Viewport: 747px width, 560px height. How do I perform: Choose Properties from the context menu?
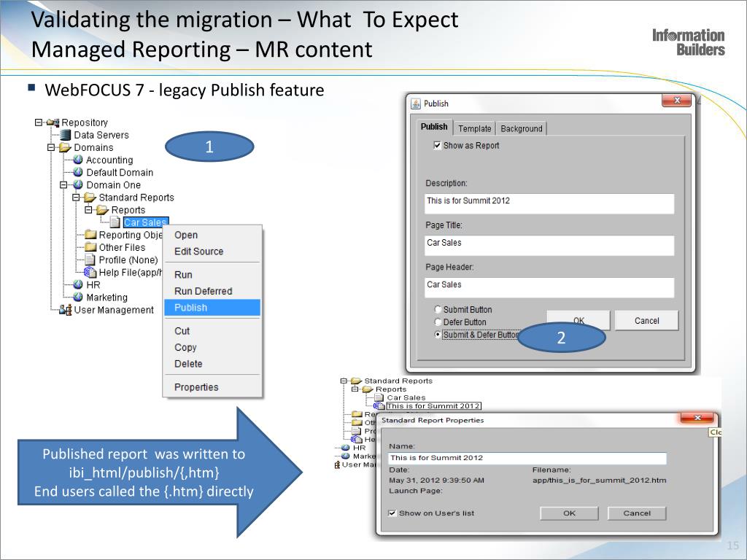pyautogui.click(x=212, y=387)
